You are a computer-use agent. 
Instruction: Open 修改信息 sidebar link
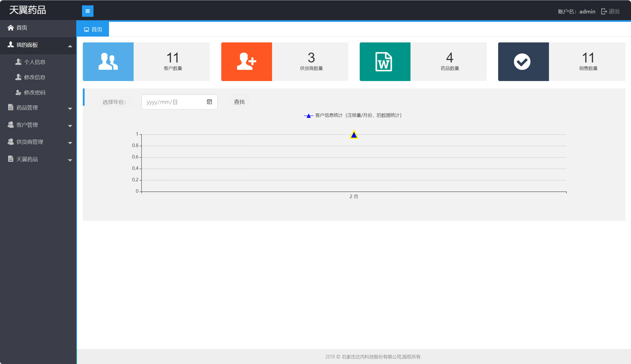[35, 77]
